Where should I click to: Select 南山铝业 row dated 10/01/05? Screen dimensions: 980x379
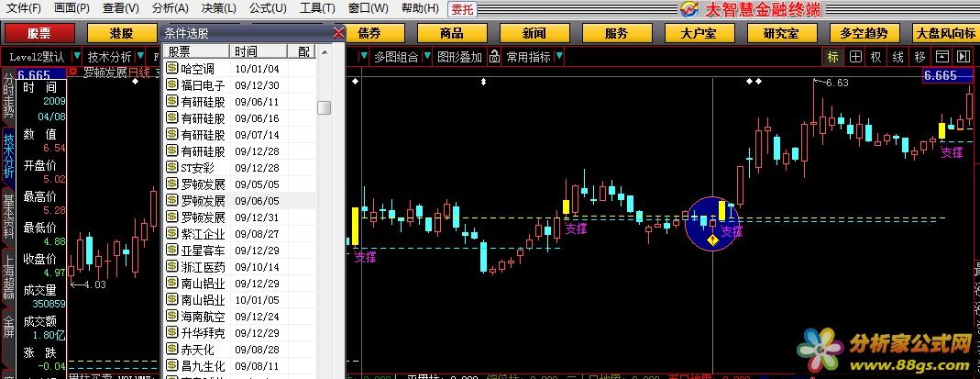coord(240,299)
